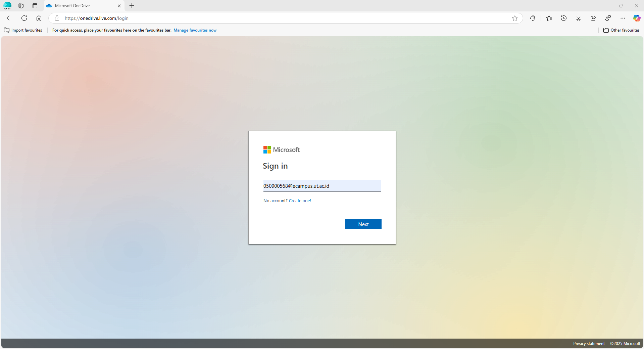Share this page

(x=593, y=18)
